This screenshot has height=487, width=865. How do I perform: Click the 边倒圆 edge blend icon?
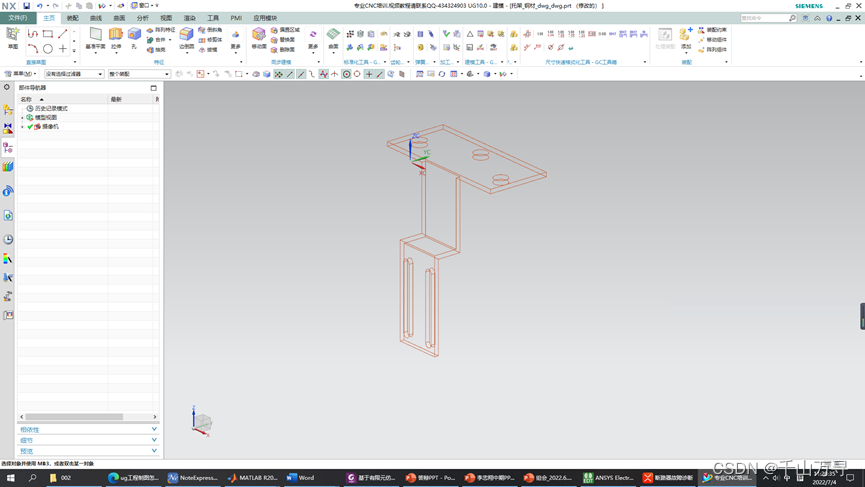(x=186, y=35)
